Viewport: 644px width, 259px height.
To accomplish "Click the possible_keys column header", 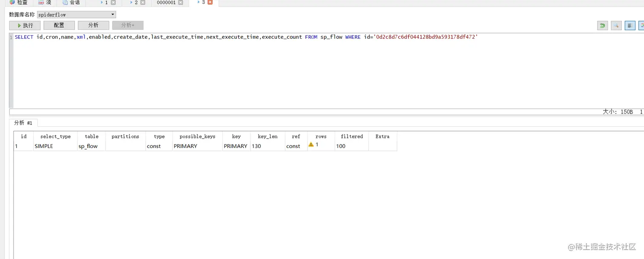I will tap(197, 137).
